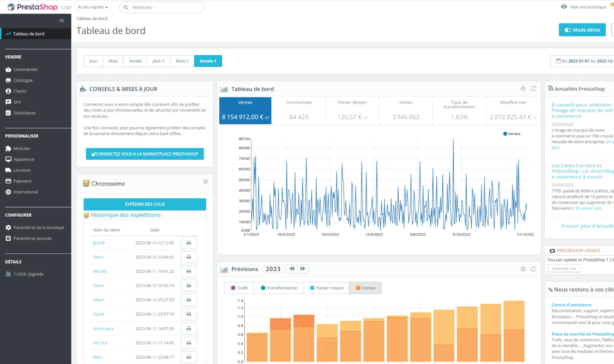The height and width of the screenshot is (364, 614).
Task: Collapse the sidebar with double-chevron icon
Action: (62, 21)
